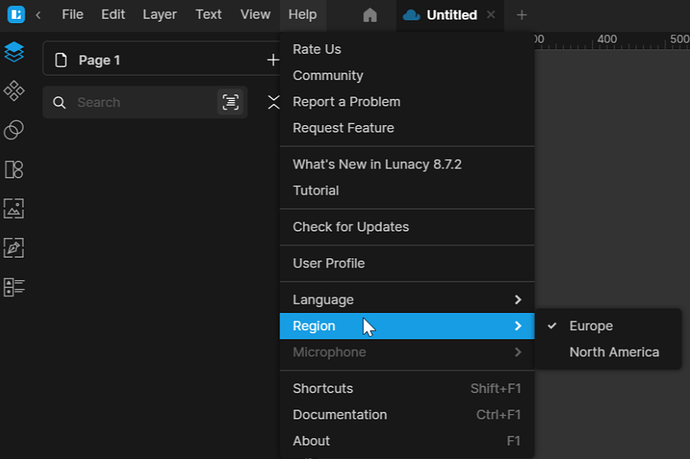Open the Layers panel icon
Image resolution: width=690 pixels, height=459 pixels.
click(x=14, y=52)
